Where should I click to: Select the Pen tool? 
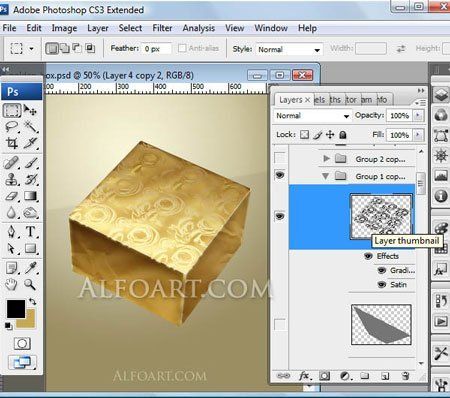click(12, 231)
